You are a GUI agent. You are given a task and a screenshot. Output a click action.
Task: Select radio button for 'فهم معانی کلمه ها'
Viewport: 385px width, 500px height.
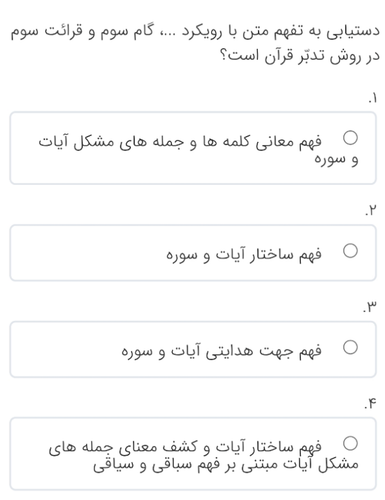(x=350, y=138)
